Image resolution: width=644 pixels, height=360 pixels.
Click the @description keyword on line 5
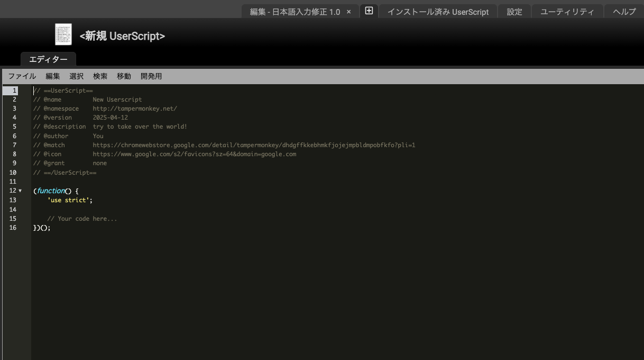[x=65, y=127]
